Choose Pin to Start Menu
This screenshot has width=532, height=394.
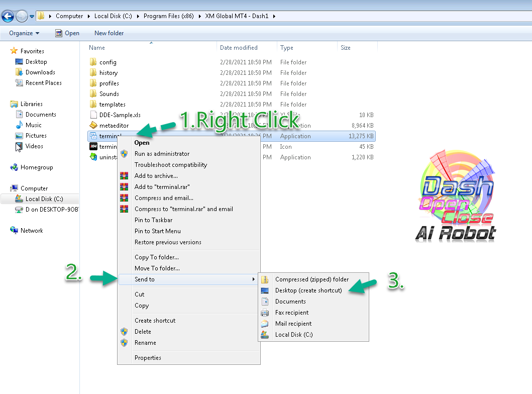[157, 231]
